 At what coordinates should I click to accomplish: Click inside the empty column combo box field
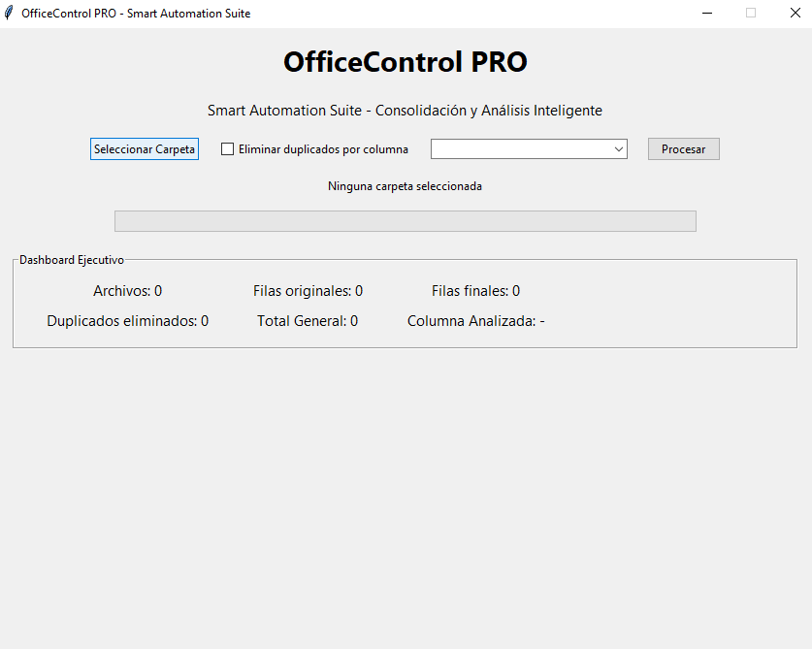point(520,149)
